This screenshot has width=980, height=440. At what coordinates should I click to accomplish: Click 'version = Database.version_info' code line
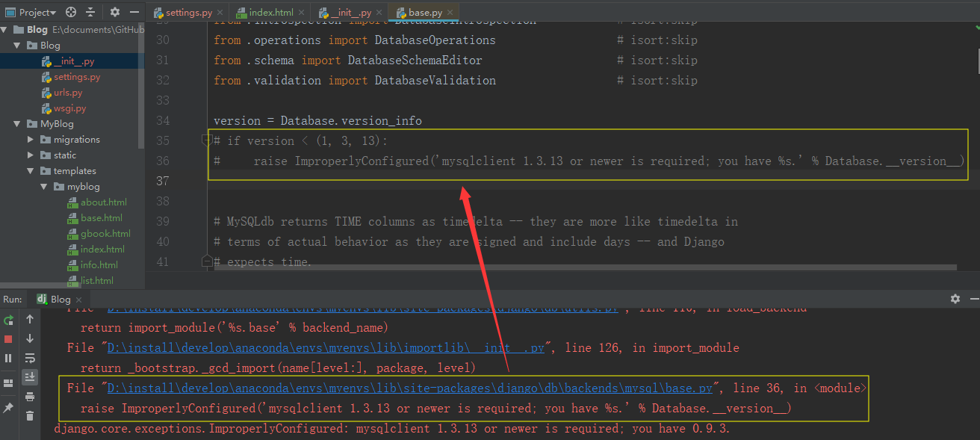(317, 120)
